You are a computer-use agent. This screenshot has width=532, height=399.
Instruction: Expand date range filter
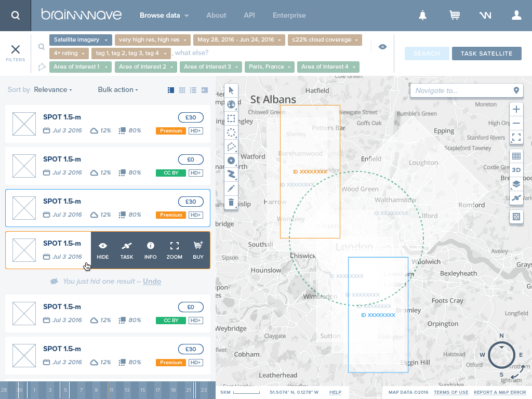tap(239, 39)
